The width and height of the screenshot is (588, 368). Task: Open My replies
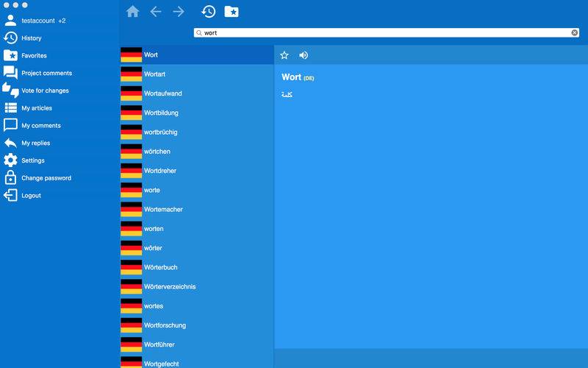(35, 143)
